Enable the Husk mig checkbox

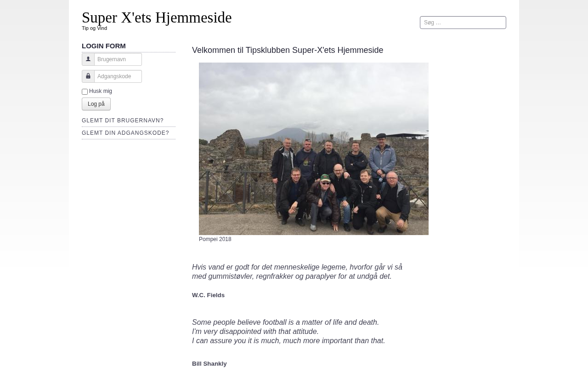point(85,92)
